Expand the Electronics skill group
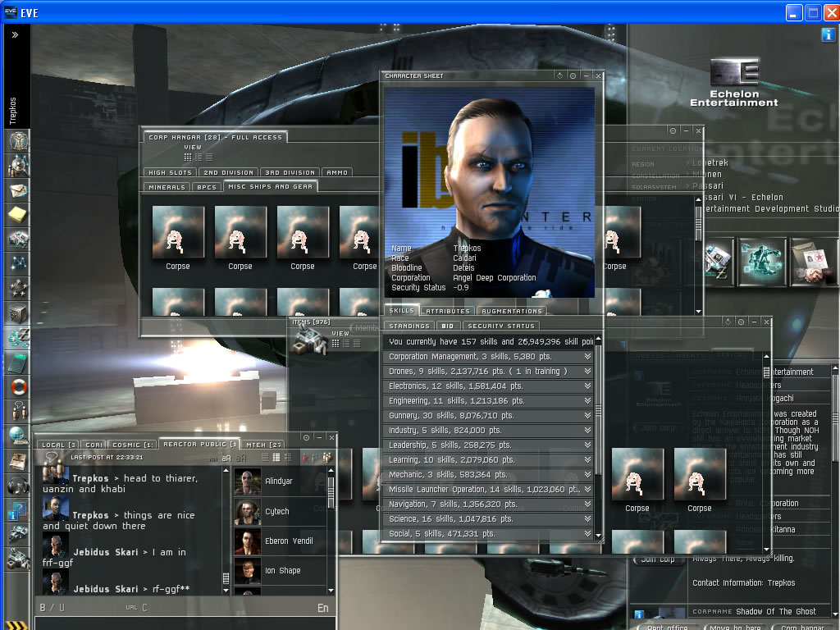Image resolution: width=840 pixels, height=630 pixels. click(x=587, y=386)
